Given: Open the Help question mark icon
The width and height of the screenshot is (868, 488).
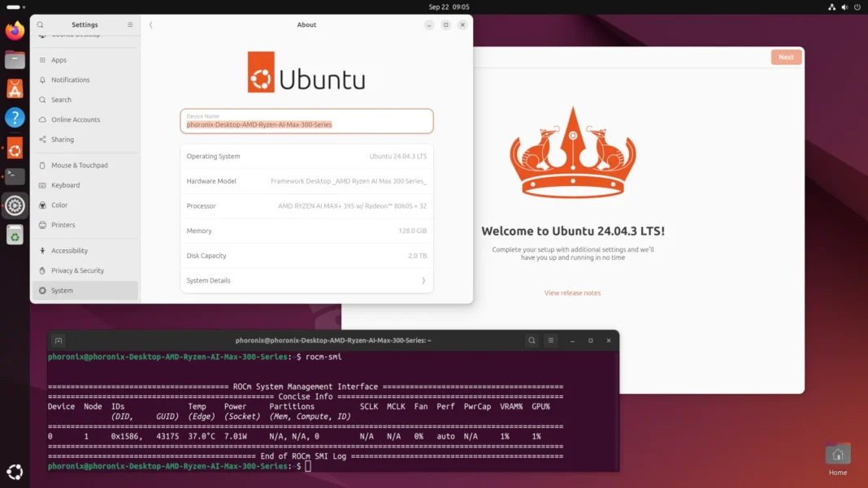Looking at the screenshot, I should (15, 118).
